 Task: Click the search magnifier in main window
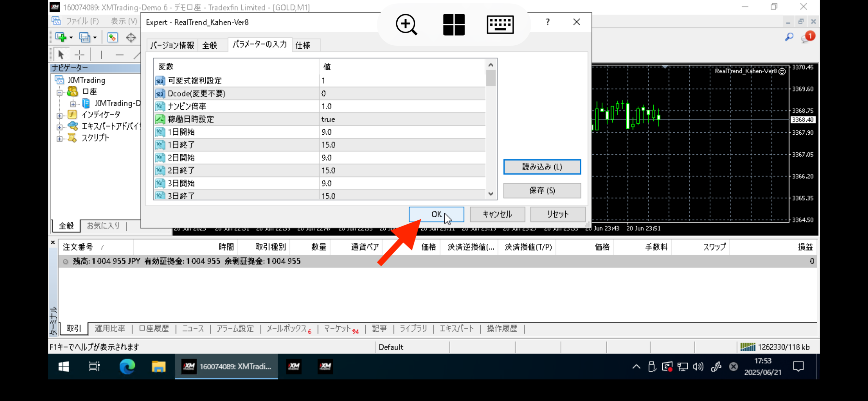pos(789,37)
